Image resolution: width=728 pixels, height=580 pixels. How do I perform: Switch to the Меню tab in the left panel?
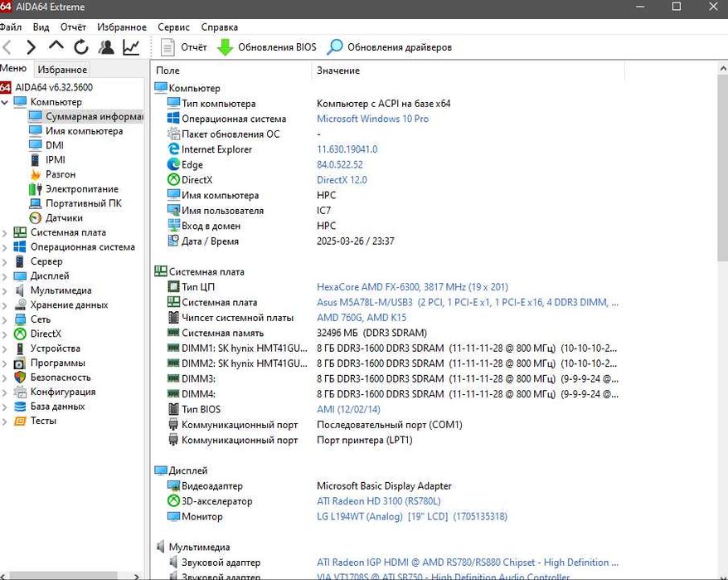point(13,68)
